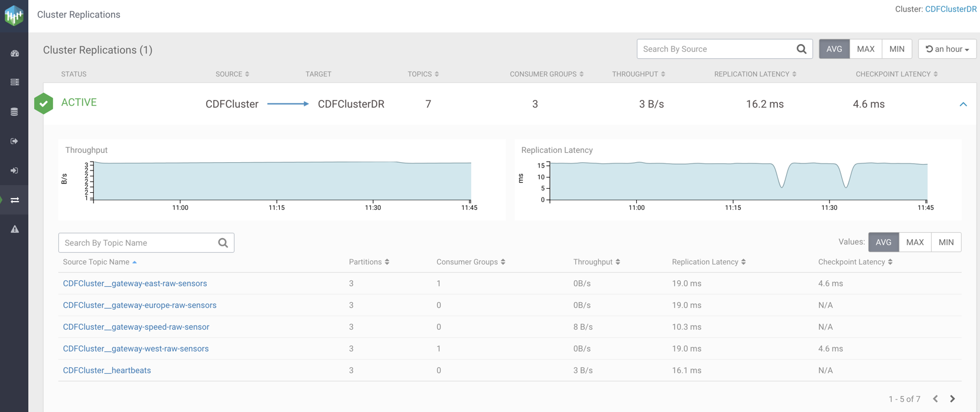The height and width of the screenshot is (412, 980).
Task: Click the Search By Source magnifier icon
Action: pyautogui.click(x=801, y=49)
